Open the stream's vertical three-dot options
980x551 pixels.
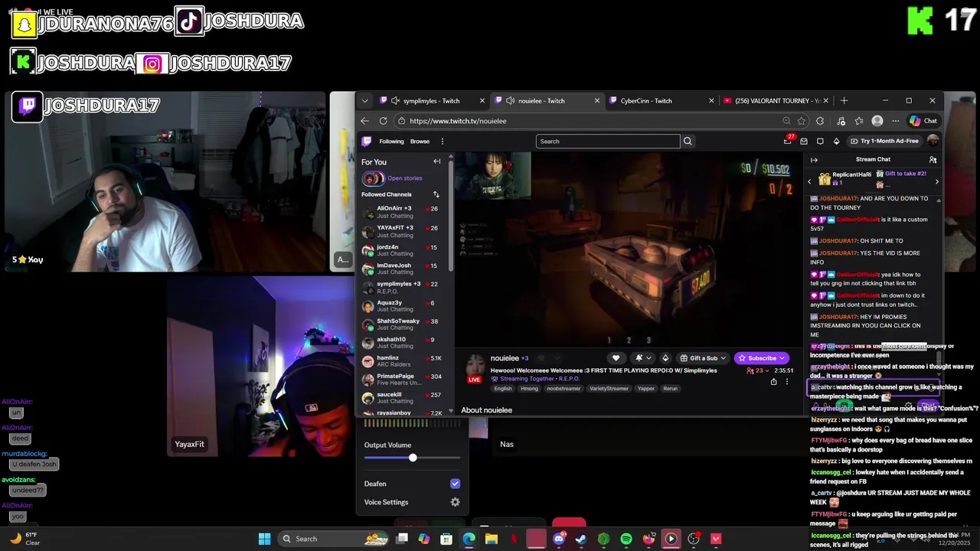tap(786, 382)
